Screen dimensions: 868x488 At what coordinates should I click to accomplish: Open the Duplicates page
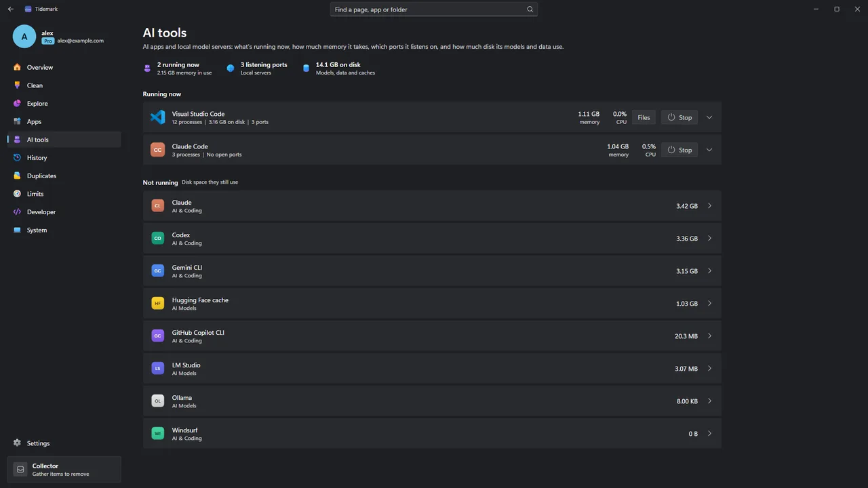tap(64, 176)
